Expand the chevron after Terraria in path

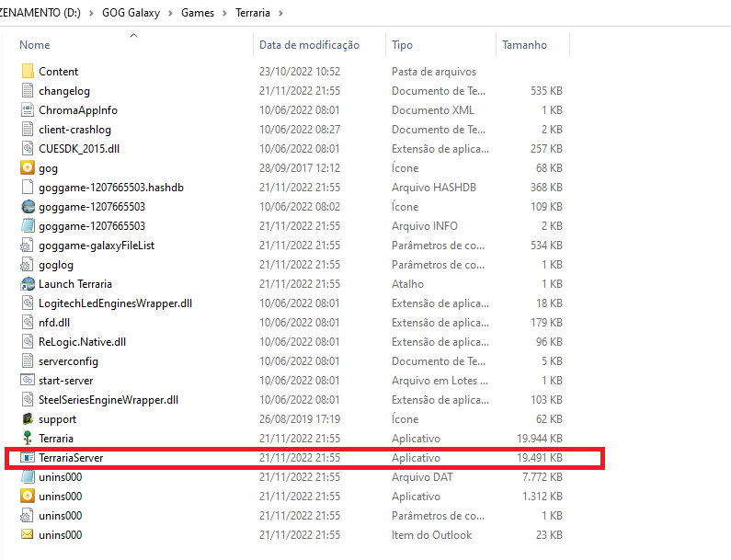[280, 13]
